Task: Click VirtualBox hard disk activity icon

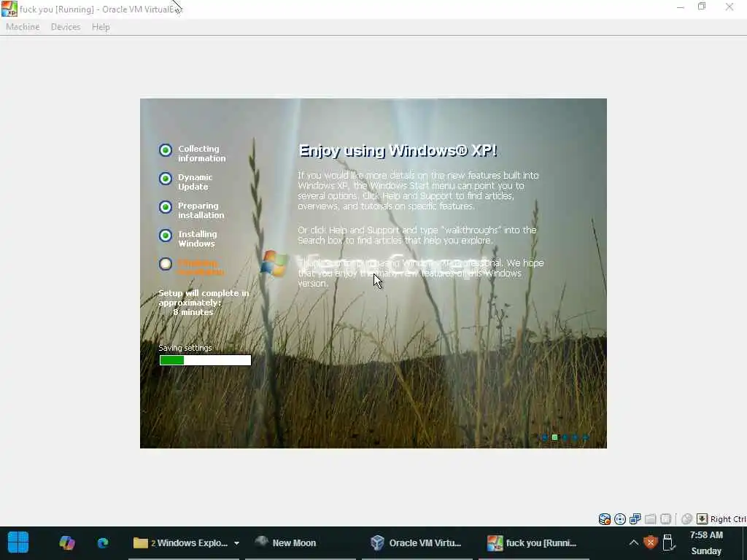Action: [x=605, y=519]
